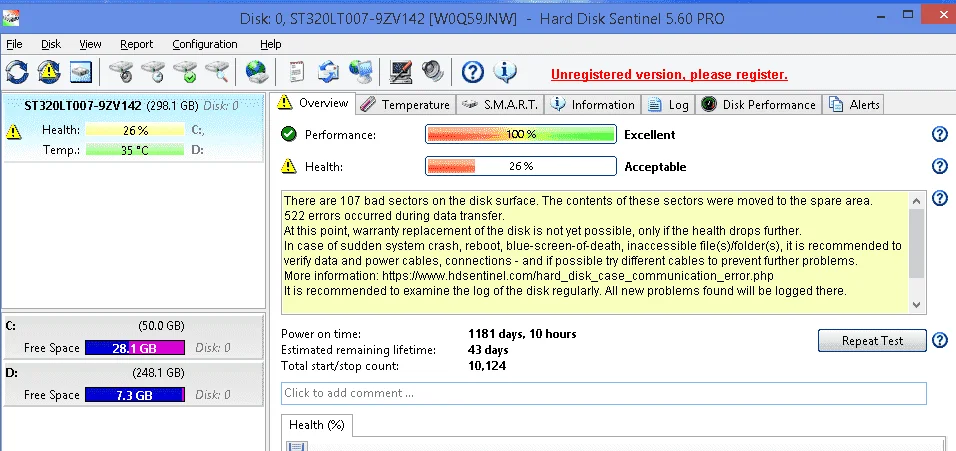Image resolution: width=956 pixels, height=451 pixels.
Task: Click the 107 bad sectors message line
Action: coord(579,201)
